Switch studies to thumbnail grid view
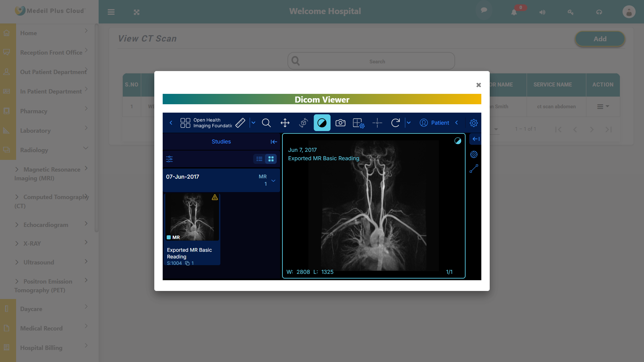Viewport: 644px width, 362px height. 271,159
